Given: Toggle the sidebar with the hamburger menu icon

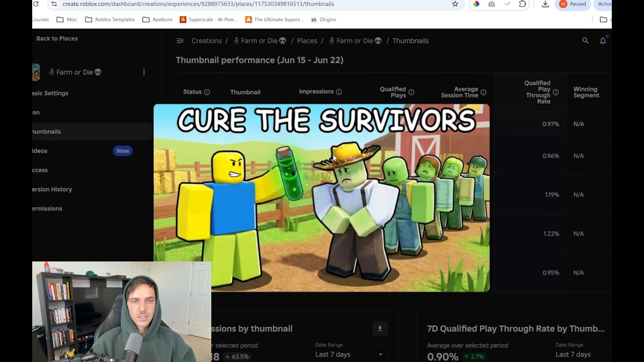Looking at the screenshot, I should pyautogui.click(x=180, y=41).
